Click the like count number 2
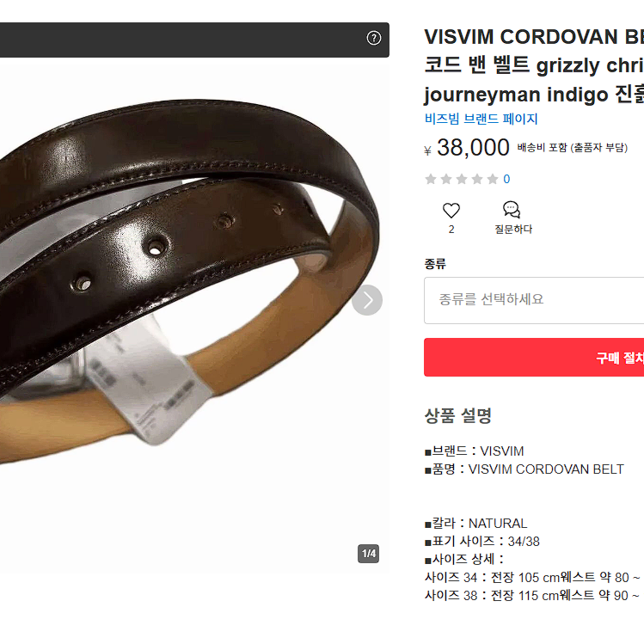The image size is (644, 644). point(451,230)
